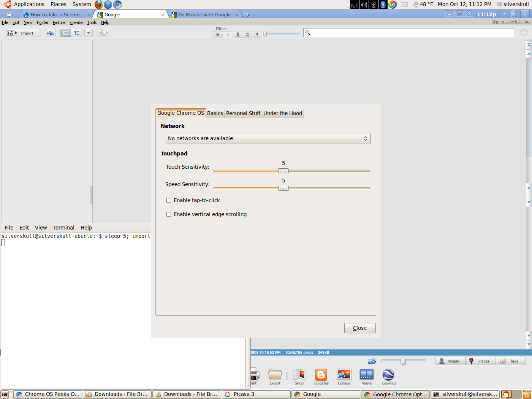Screen dimensions: 532x399
Task: Open the Personal Stuff tab
Action: coord(243,113)
